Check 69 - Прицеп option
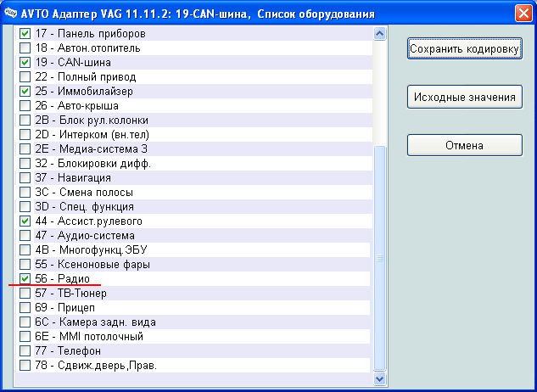537x392 pixels. 25,307
